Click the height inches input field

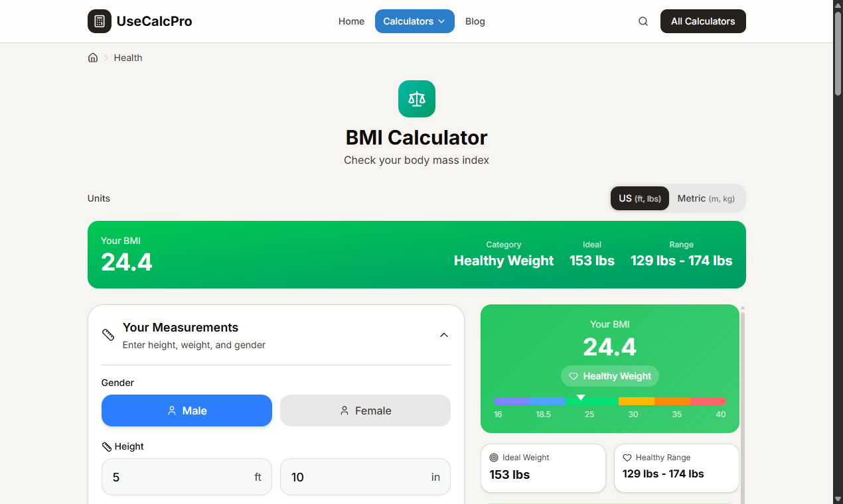[x=365, y=477]
